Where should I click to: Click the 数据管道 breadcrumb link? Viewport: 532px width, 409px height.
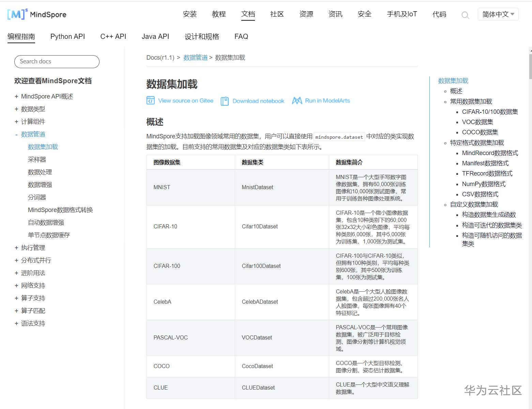coord(196,58)
